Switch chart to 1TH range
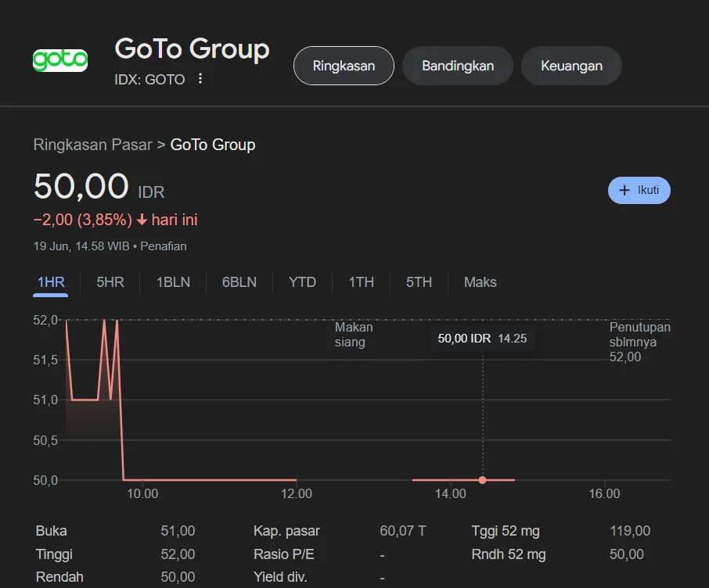709x588 pixels. pos(361,282)
